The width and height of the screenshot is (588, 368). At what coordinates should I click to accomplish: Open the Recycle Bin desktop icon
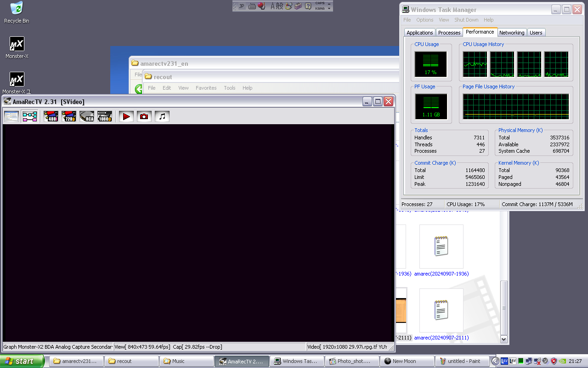pos(17,12)
